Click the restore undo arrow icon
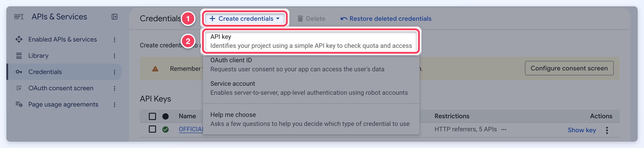This screenshot has height=148, width=644. point(344,18)
